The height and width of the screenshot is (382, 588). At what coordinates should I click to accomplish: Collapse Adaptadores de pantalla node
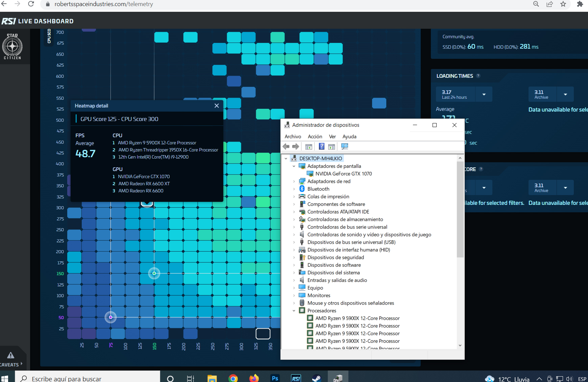tap(294, 166)
